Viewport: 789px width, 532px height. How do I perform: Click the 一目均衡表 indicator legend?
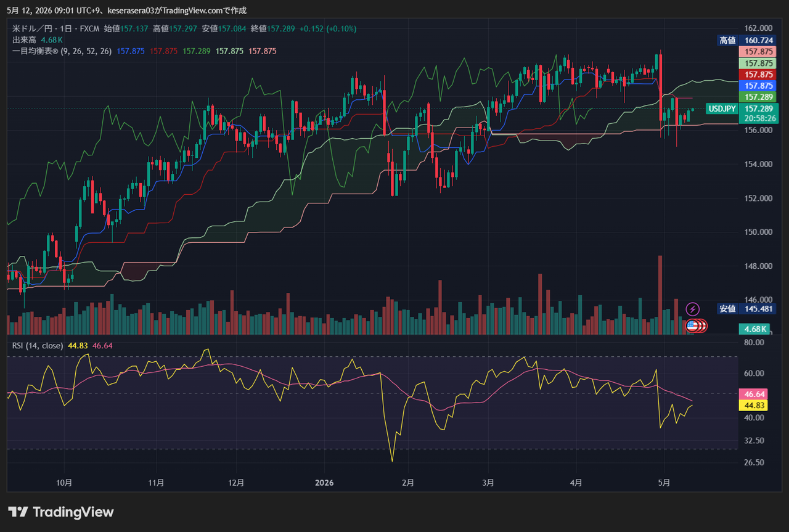coord(62,51)
